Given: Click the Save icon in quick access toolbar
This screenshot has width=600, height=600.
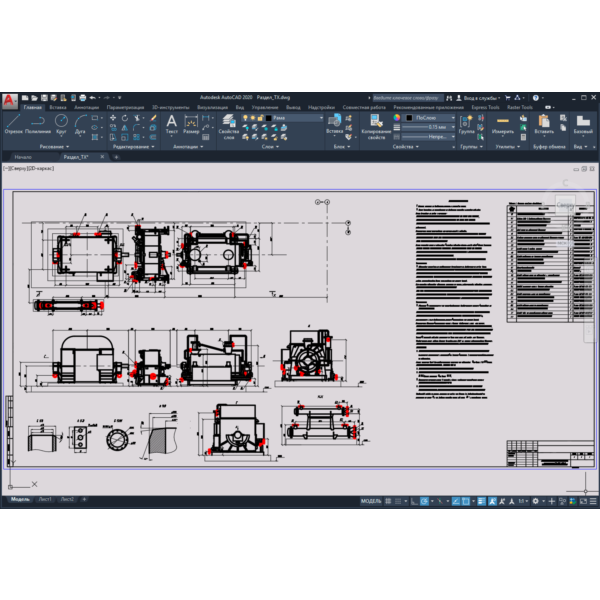Looking at the screenshot, I should coord(44,98).
